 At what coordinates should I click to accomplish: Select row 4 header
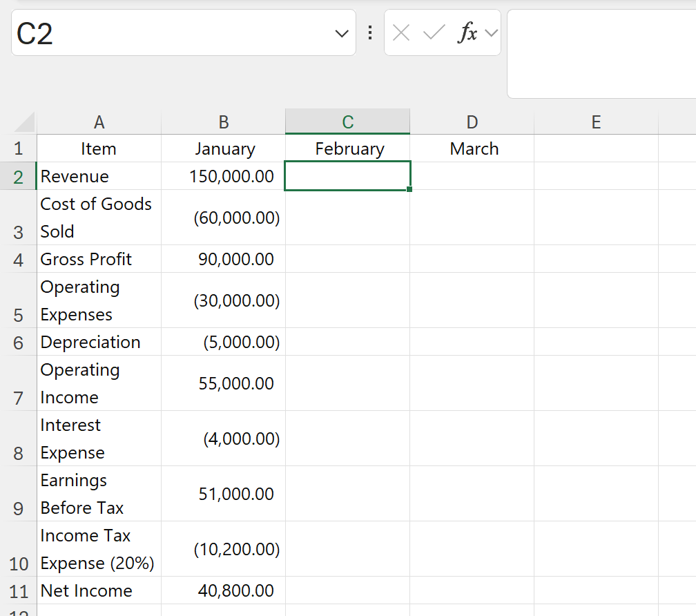click(x=18, y=260)
